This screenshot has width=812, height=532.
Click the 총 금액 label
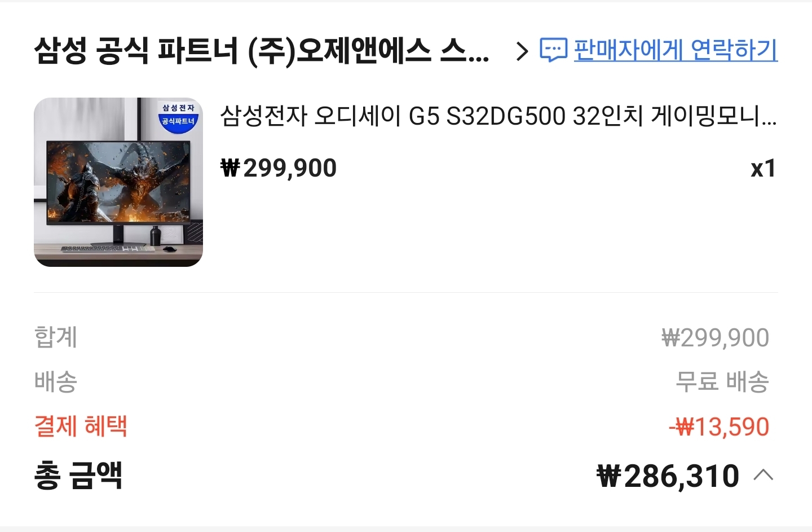point(78,475)
